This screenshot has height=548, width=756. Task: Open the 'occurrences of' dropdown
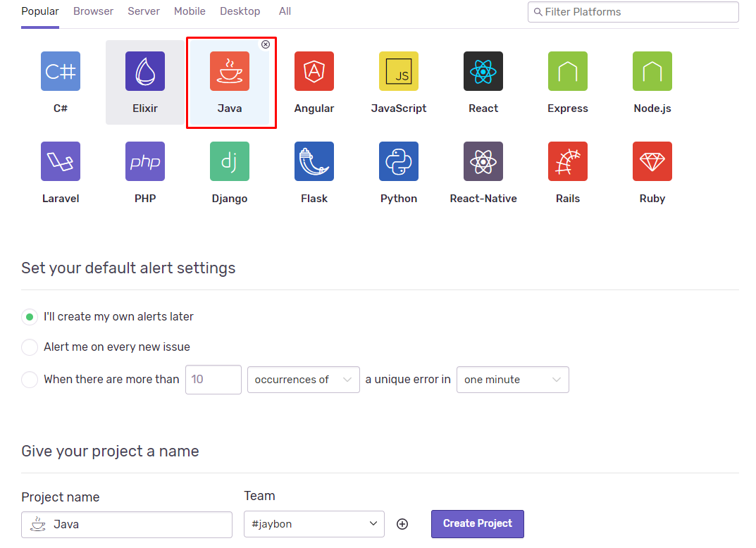pos(303,380)
